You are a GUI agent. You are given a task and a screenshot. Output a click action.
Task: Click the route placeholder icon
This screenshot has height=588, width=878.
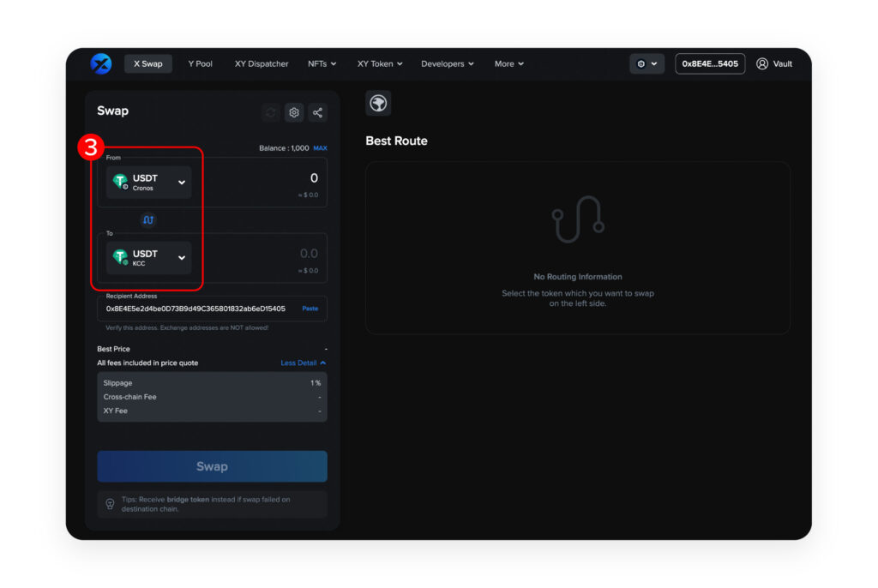point(578,219)
